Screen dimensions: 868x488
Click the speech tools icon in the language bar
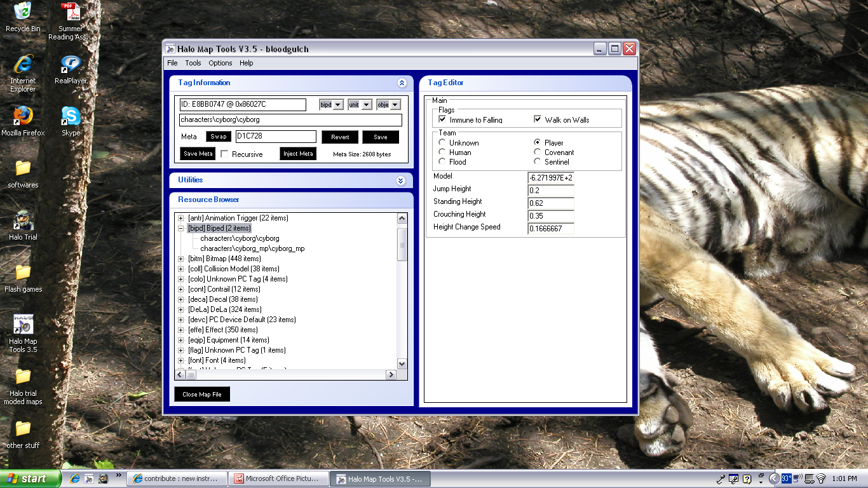coord(733,479)
